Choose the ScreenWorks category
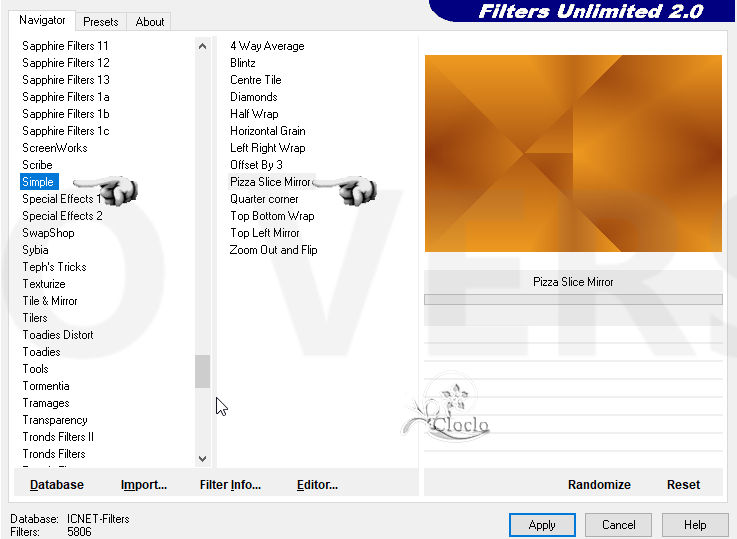 [x=55, y=148]
